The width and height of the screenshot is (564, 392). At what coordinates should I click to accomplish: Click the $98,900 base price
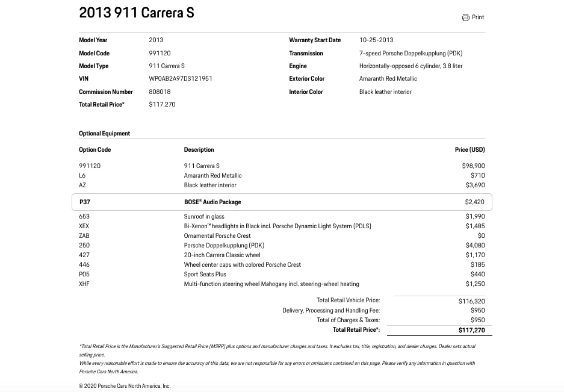[x=473, y=166]
